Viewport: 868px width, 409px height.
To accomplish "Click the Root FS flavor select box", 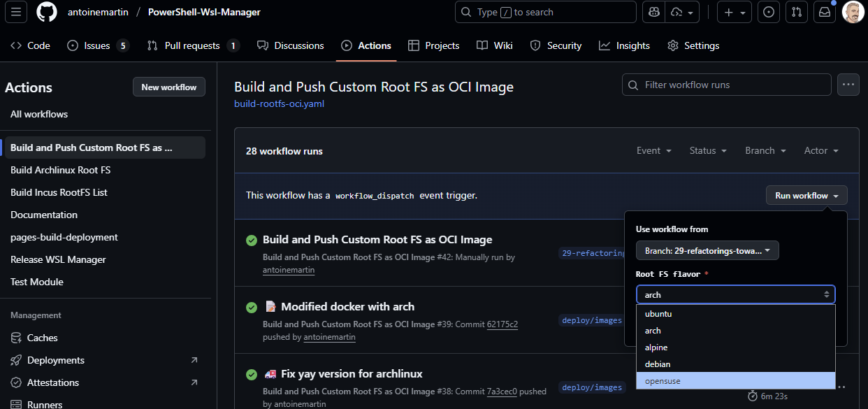I will pyautogui.click(x=735, y=294).
